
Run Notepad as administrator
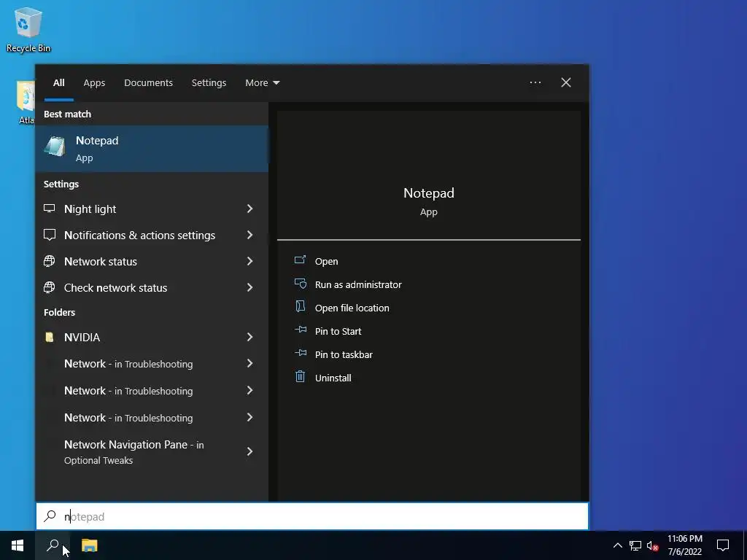[358, 285]
